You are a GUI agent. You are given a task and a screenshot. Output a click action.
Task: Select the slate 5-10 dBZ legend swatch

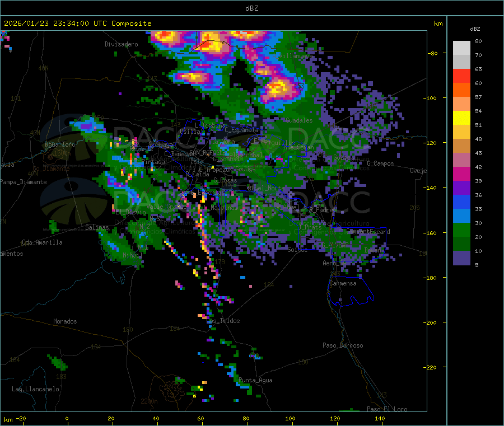pyautogui.click(x=461, y=258)
